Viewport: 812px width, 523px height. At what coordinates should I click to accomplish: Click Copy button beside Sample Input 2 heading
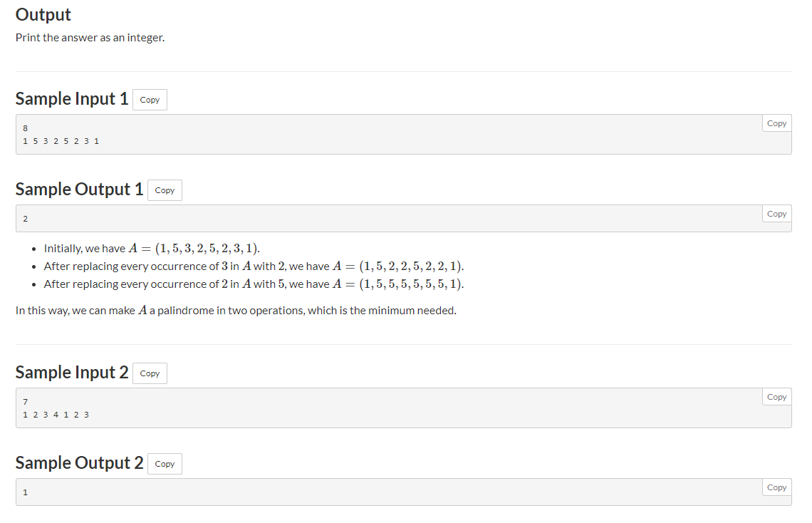point(150,373)
